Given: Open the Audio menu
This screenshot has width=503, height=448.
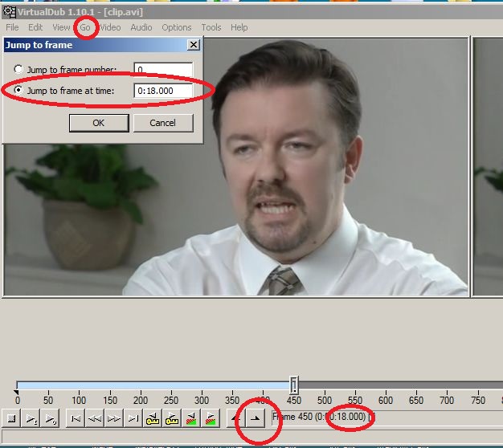Looking at the screenshot, I should click(141, 27).
